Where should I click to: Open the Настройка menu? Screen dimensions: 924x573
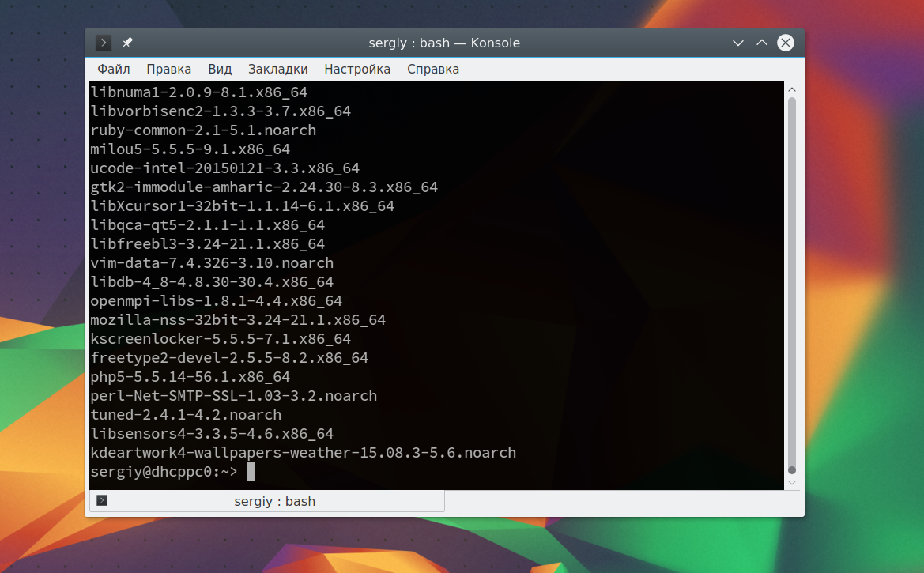pyautogui.click(x=357, y=69)
